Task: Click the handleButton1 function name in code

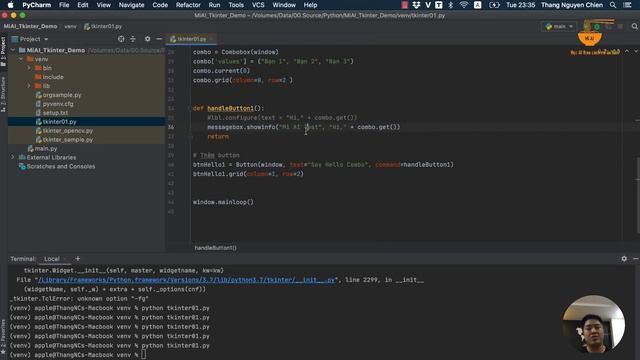Action: [230, 108]
